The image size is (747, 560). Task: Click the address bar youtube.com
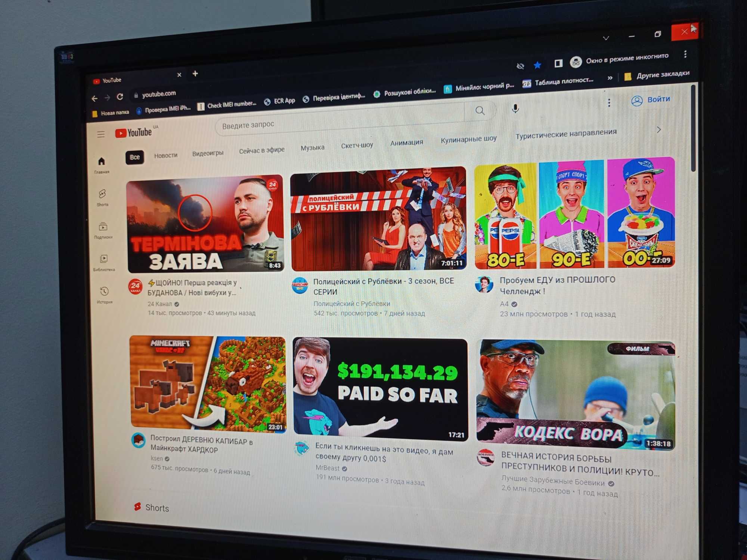click(159, 94)
